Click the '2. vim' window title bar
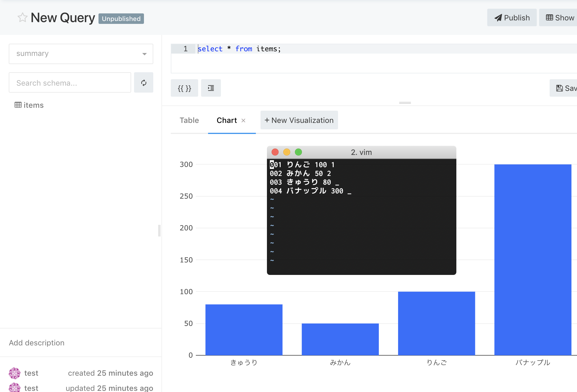 pos(361,152)
